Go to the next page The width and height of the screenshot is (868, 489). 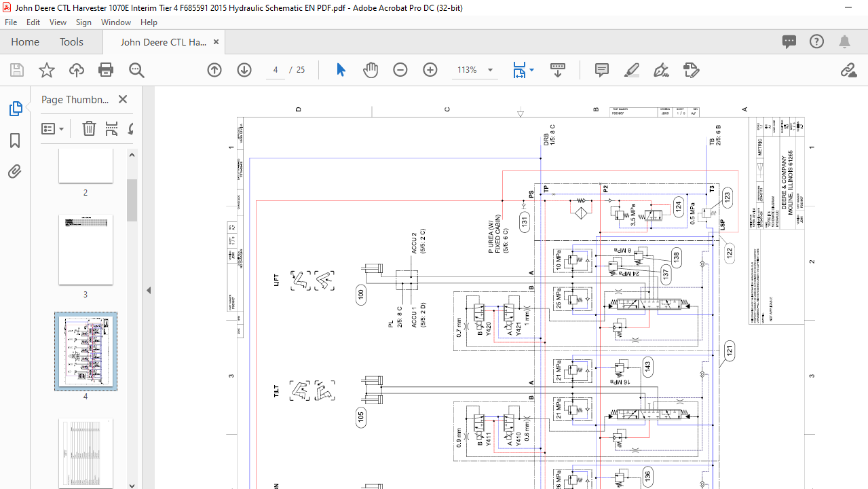(244, 70)
